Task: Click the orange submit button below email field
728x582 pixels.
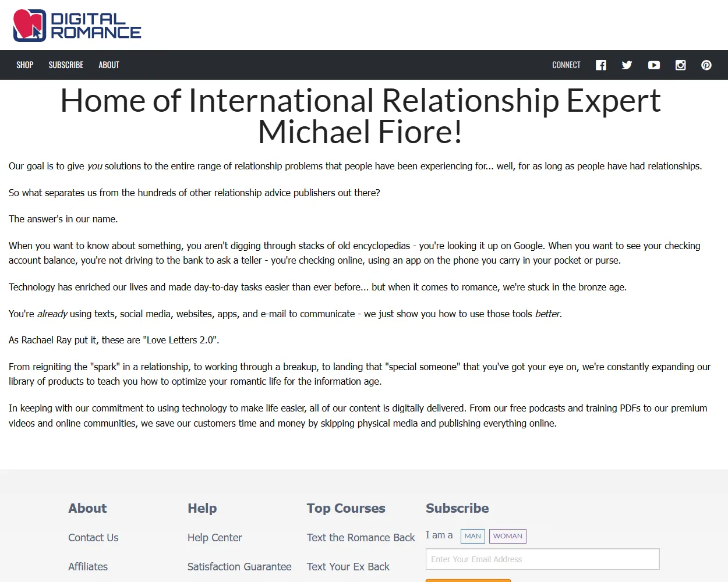Action: 468,580
